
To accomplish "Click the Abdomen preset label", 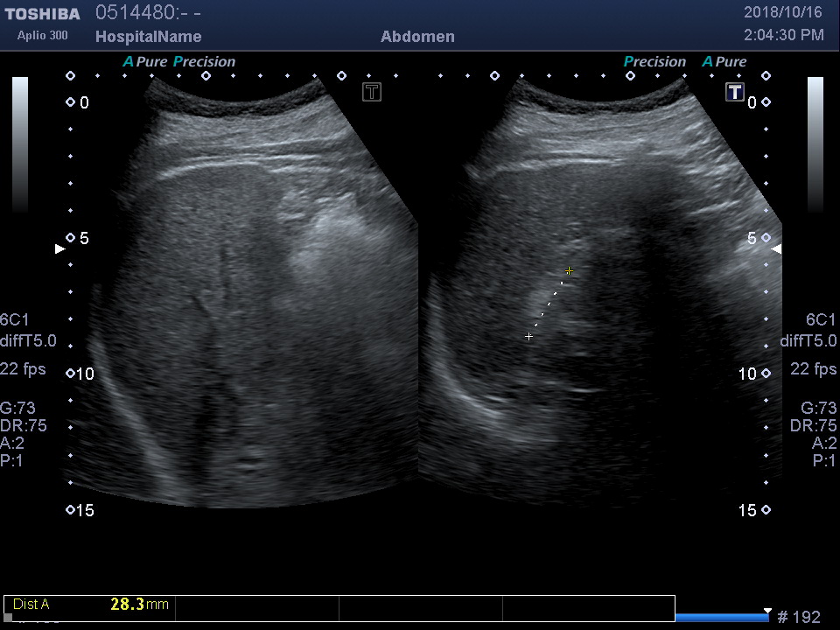I will click(x=418, y=37).
